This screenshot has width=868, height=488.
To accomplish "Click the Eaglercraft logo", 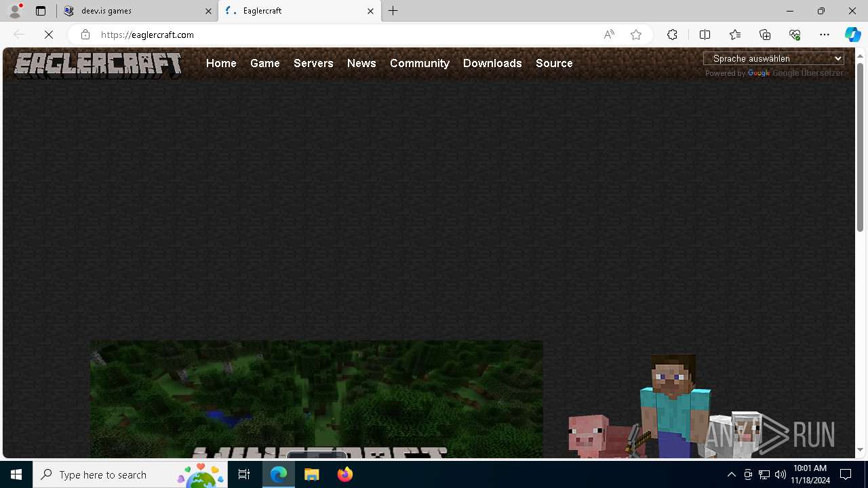I will (x=98, y=65).
